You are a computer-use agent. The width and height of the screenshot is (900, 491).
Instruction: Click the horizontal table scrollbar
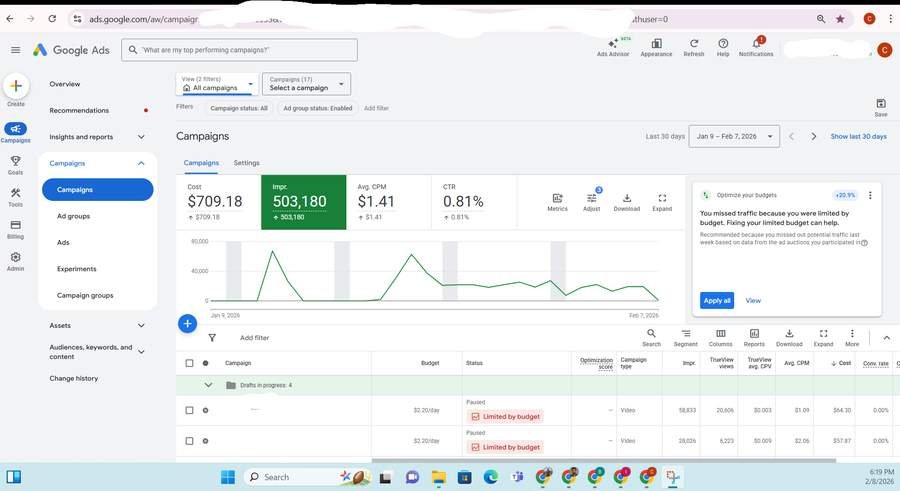603,460
